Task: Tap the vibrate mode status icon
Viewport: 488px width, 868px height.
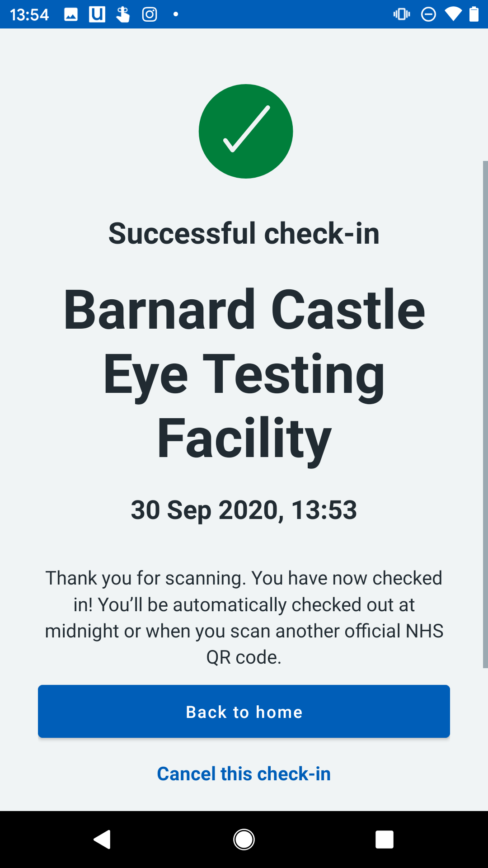Action: [x=402, y=14]
